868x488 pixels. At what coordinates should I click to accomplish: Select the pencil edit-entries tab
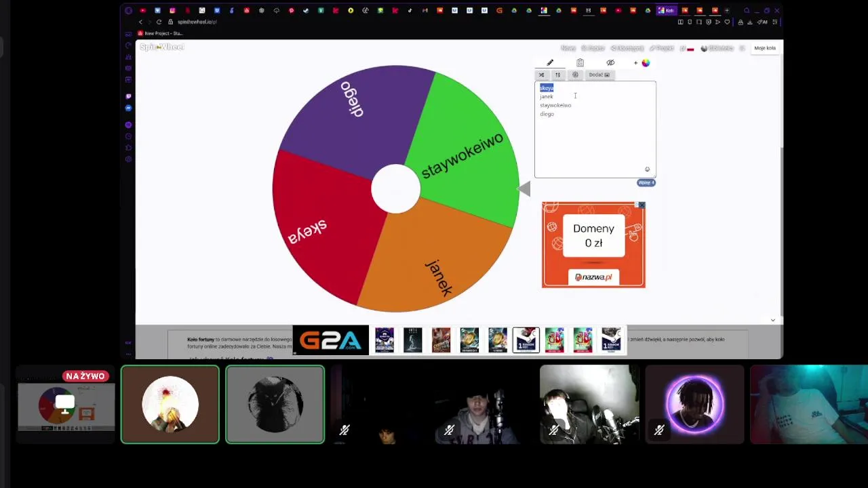(x=550, y=63)
